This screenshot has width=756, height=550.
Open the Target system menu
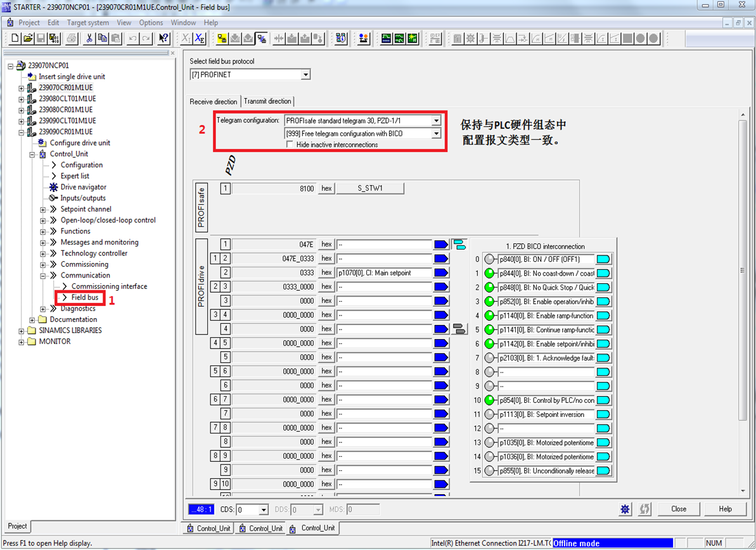pyautogui.click(x=87, y=22)
